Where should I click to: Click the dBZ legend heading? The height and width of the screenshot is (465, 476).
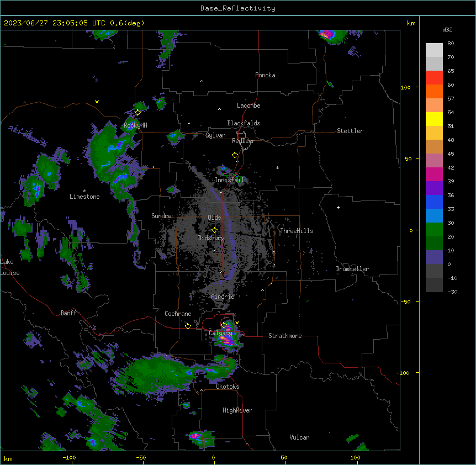click(447, 30)
